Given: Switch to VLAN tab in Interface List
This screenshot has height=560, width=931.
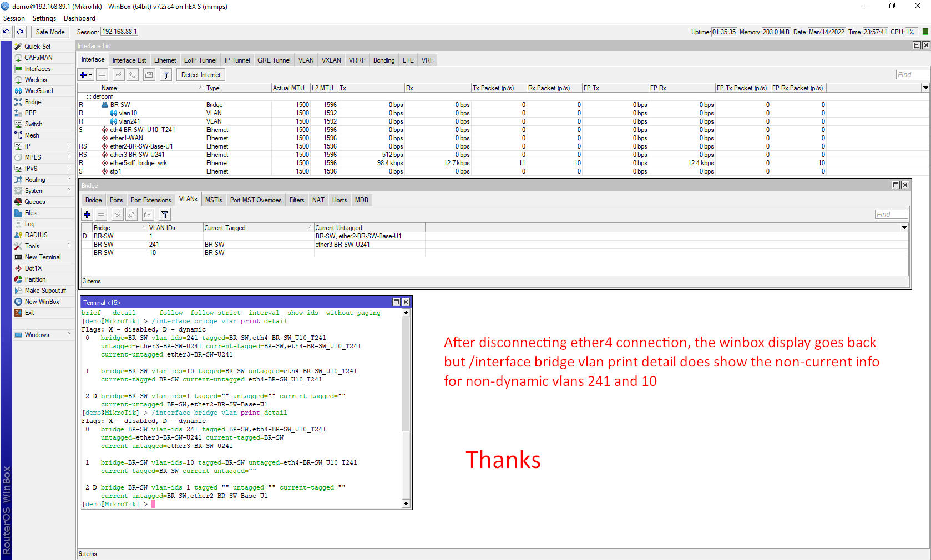Looking at the screenshot, I should pos(306,60).
